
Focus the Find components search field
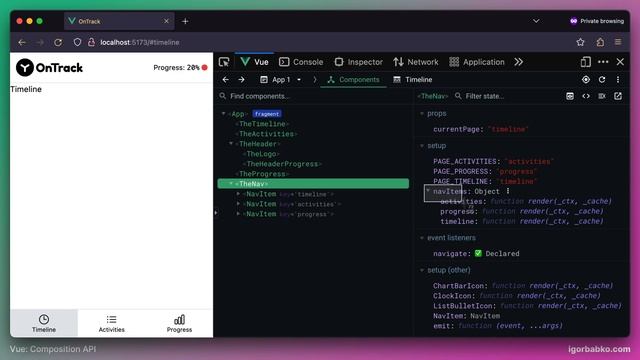click(314, 96)
